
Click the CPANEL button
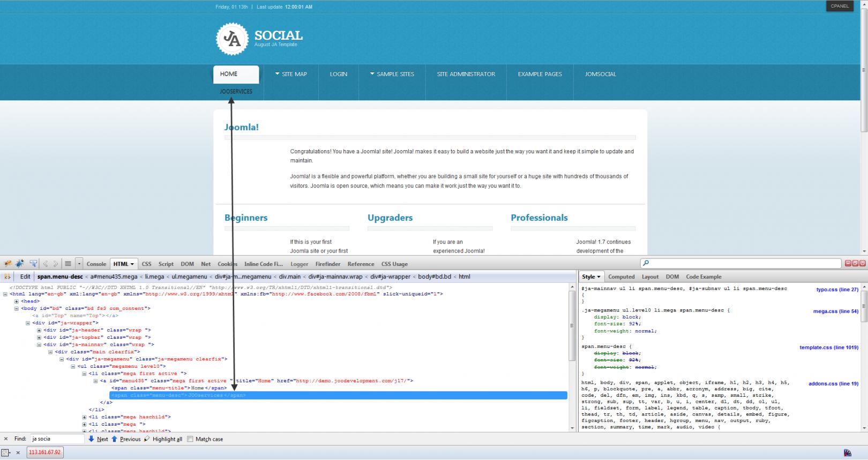(x=839, y=6)
